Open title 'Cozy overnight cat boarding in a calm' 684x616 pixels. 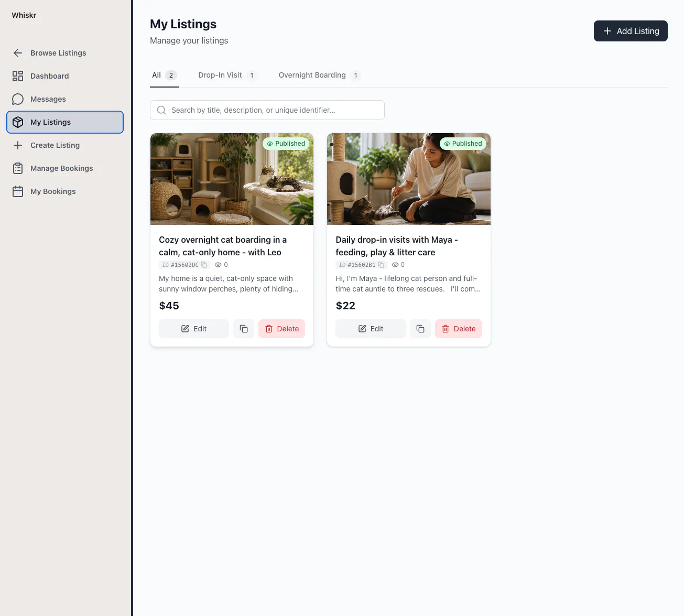223,246
